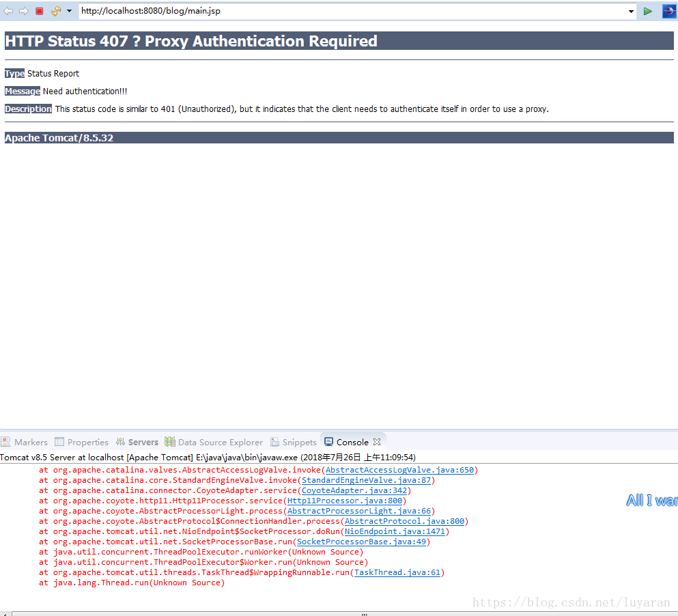Click the ThreadPoolExecutor.runWorker stack trace line
Screen dimensions: 678x616
[x=201, y=552]
